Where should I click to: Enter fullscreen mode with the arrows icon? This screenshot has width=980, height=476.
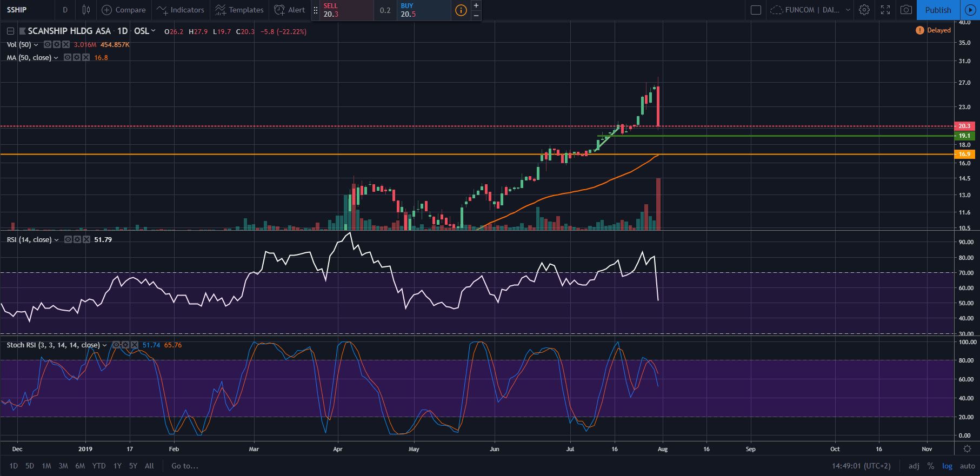tap(885, 10)
